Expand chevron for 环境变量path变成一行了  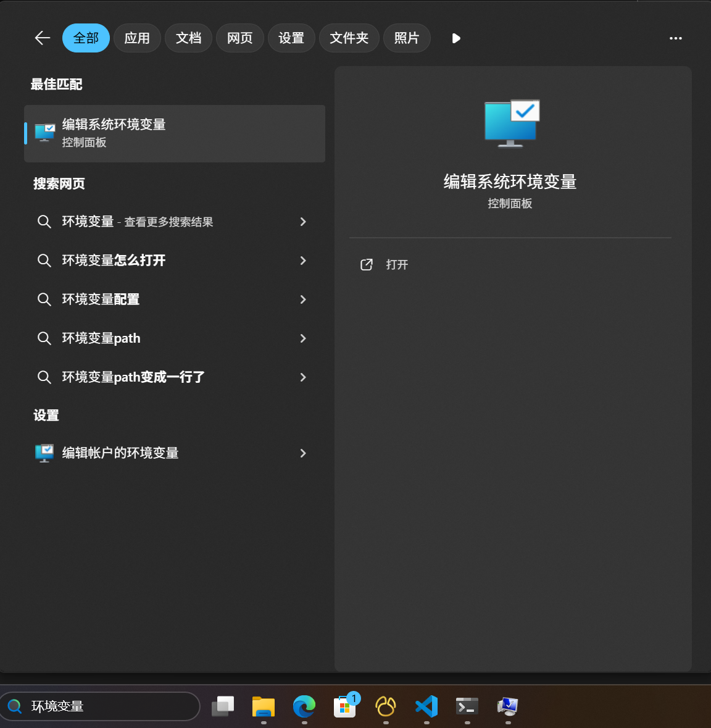pyautogui.click(x=303, y=377)
